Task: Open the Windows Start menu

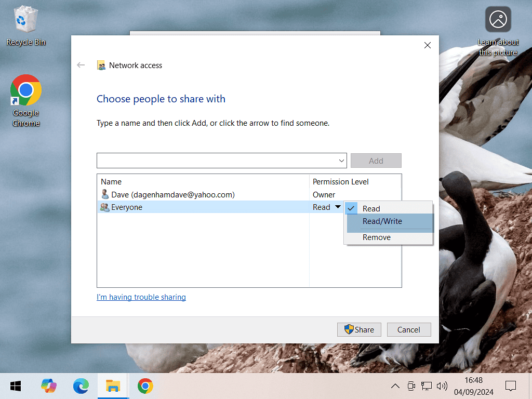Action: click(x=16, y=386)
